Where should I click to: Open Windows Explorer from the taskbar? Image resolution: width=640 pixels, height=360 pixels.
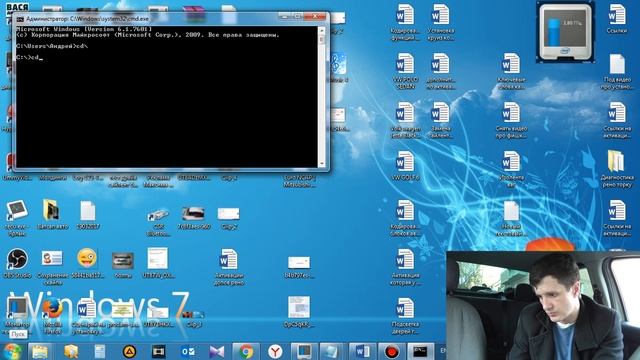pos(40,351)
